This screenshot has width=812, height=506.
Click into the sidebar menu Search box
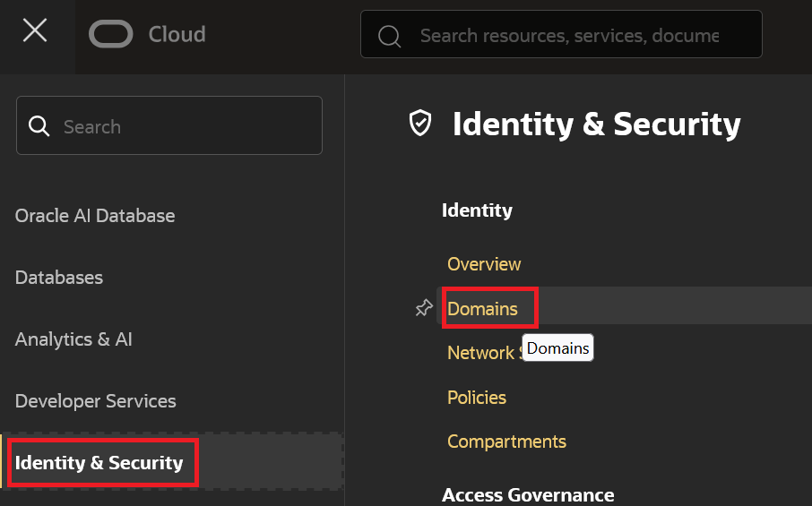click(x=179, y=126)
